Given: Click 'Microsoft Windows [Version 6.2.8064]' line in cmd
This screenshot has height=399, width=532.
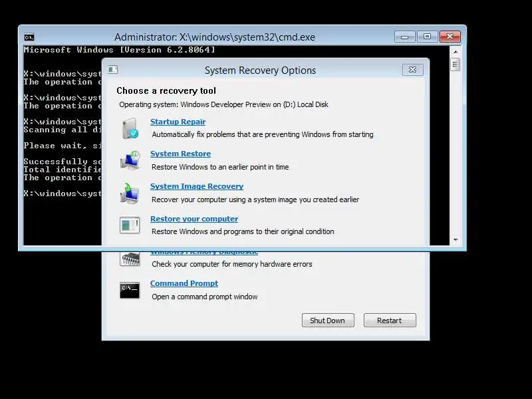Looking at the screenshot, I should (119, 50).
